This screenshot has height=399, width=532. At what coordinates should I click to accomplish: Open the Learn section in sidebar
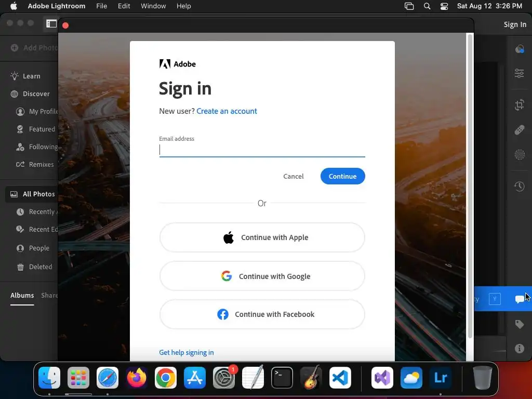25,76
